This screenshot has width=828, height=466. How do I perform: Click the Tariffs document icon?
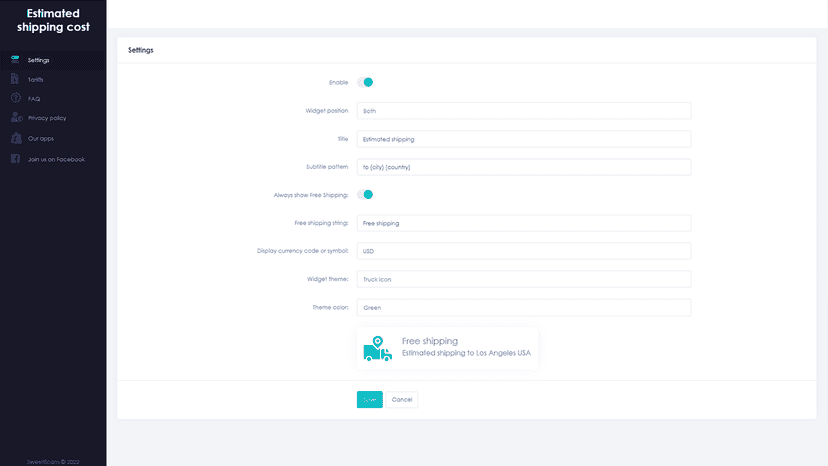(x=15, y=79)
